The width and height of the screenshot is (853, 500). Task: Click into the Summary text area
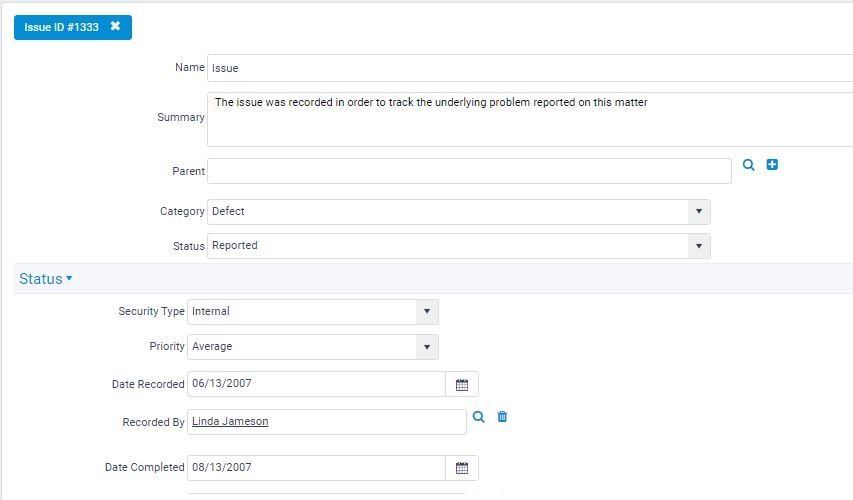[530, 119]
